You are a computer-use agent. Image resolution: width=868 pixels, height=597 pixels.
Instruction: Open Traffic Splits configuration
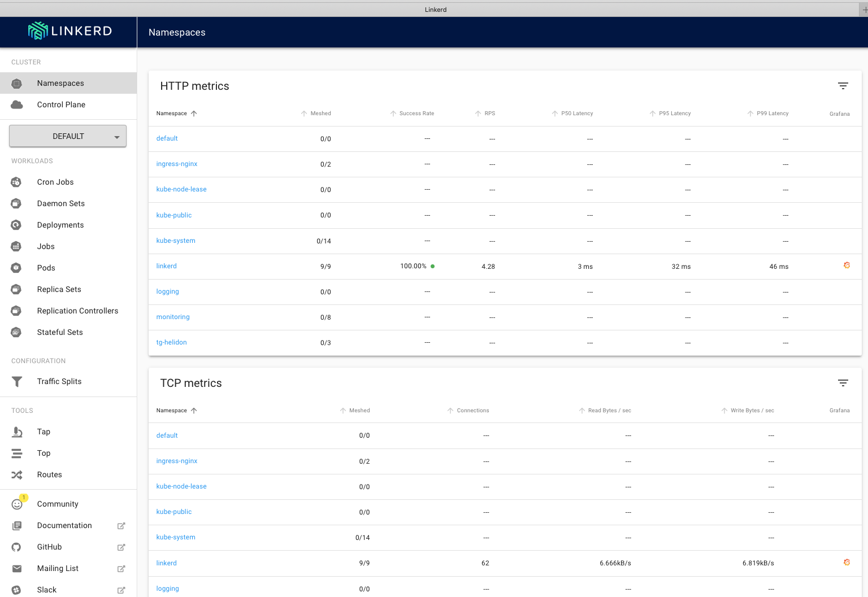(x=68, y=381)
